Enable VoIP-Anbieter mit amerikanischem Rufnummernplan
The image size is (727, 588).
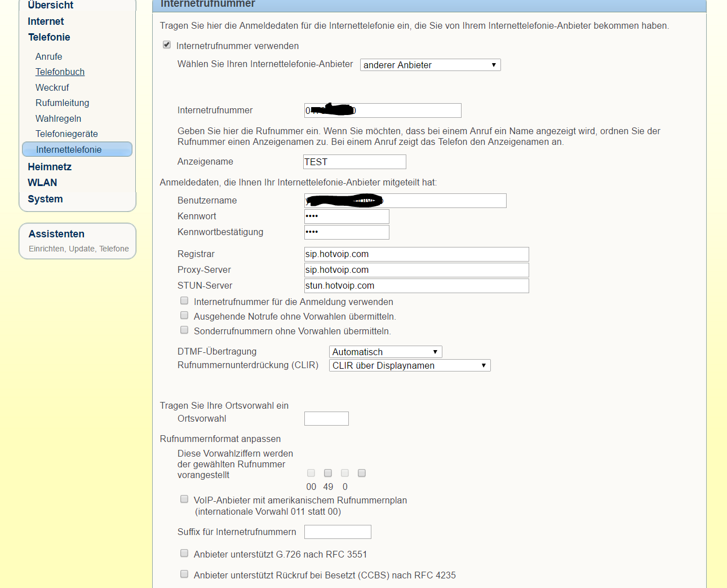pyautogui.click(x=184, y=499)
